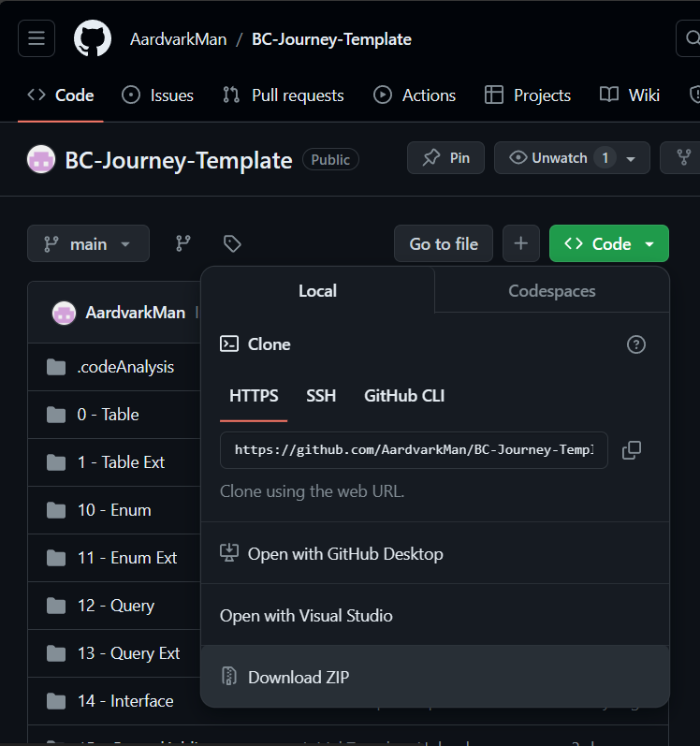The width and height of the screenshot is (700, 746).
Task: Click the AardvarkMan owner breadcrumb link
Action: [179, 39]
